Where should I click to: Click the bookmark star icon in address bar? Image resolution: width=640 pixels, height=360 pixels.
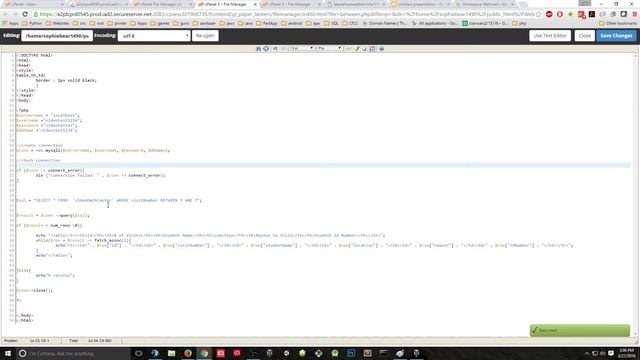538,14
